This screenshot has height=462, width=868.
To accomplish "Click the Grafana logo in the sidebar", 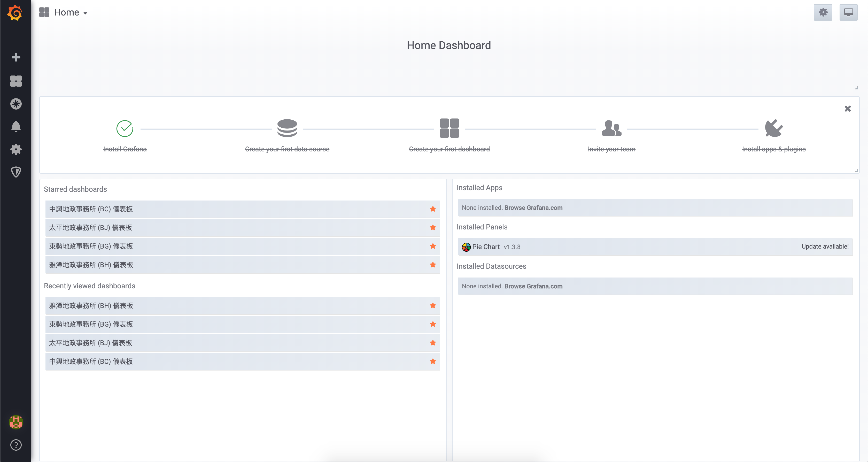I will click(x=15, y=13).
